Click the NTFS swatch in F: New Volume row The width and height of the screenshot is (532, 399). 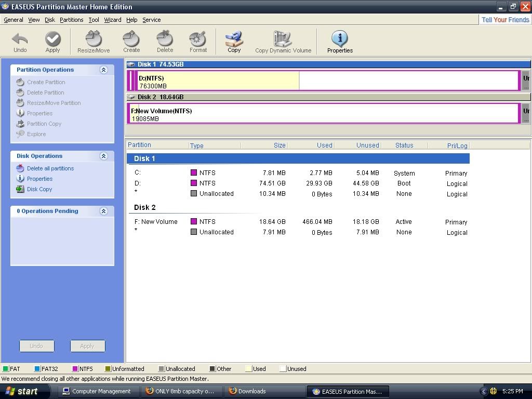click(194, 221)
